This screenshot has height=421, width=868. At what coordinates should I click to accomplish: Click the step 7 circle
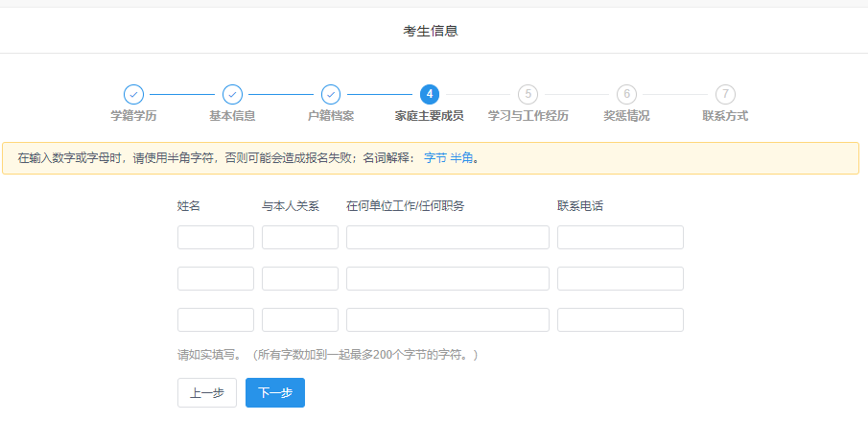pyautogui.click(x=725, y=94)
